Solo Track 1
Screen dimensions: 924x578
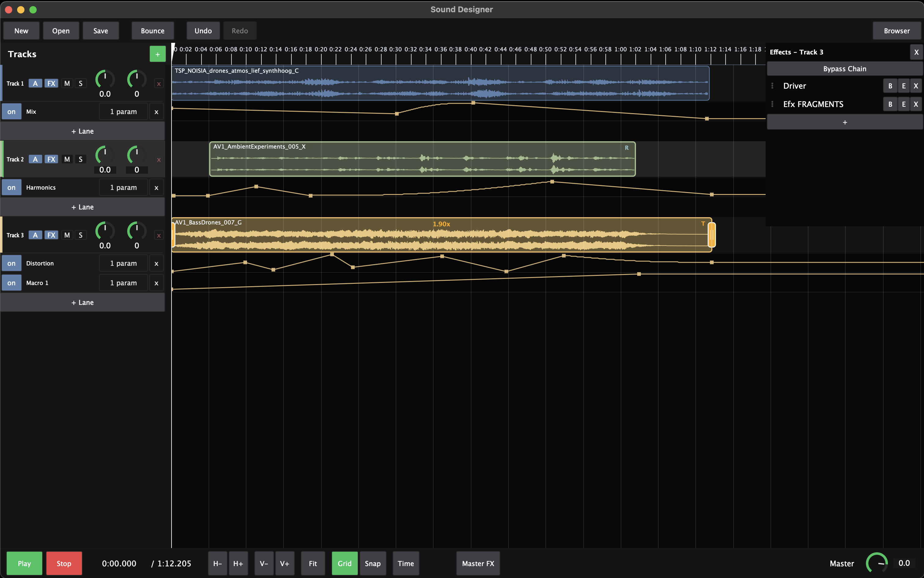click(x=80, y=83)
